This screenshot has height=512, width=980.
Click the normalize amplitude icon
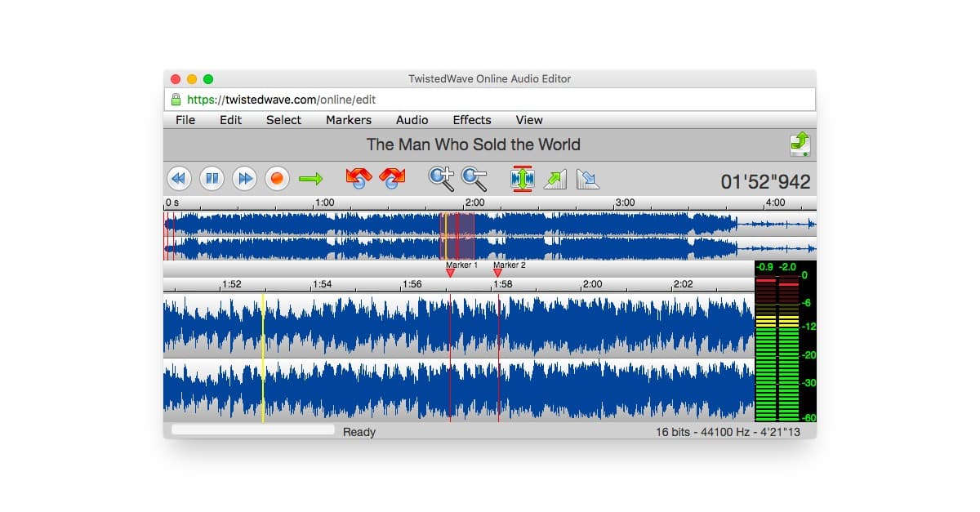pos(522,178)
